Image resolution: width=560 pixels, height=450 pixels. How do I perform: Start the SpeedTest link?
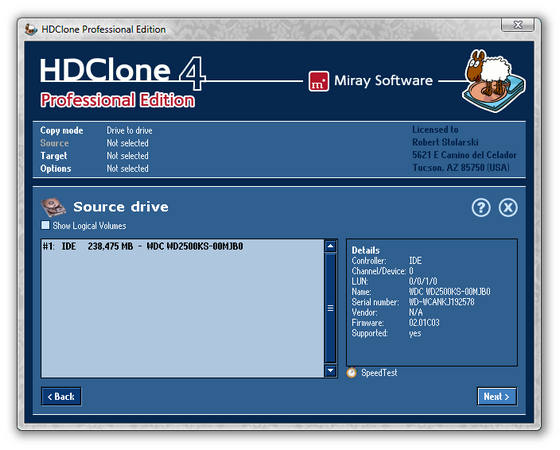pos(379,373)
